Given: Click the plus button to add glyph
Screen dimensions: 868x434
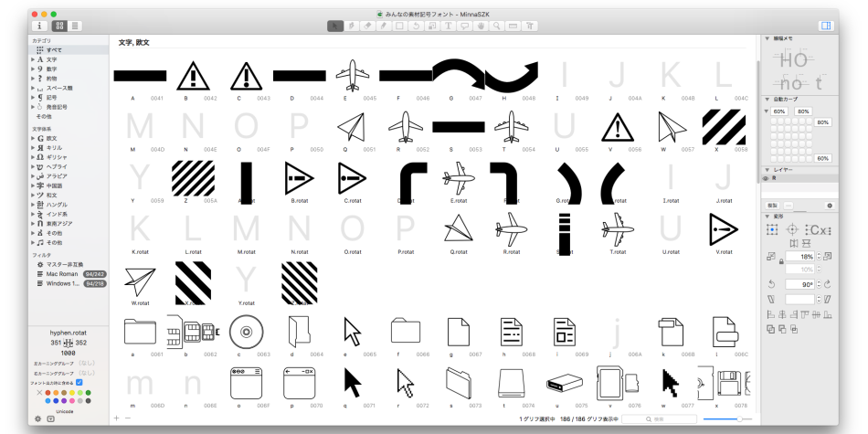Looking at the screenshot, I should (x=116, y=418).
